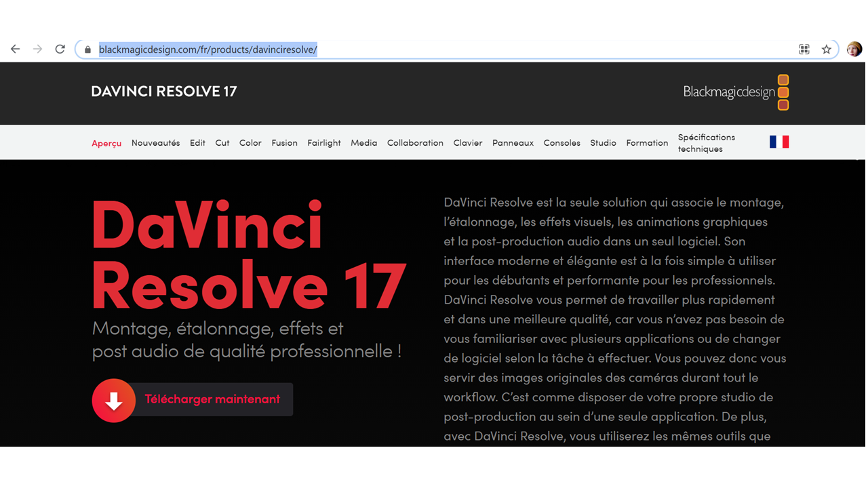Click the paragraph line starting 'DaVinci Resolve est la seule'
868x488 pixels.
tap(614, 203)
